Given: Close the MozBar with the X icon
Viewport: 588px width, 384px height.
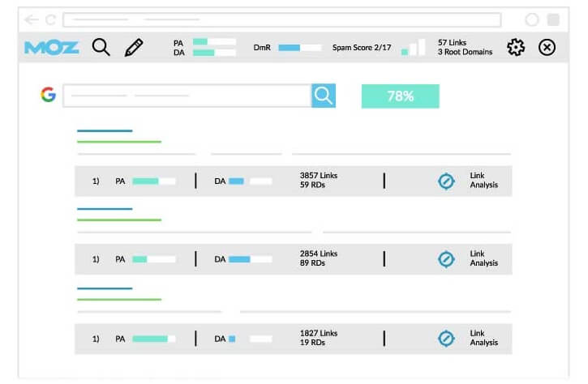Looking at the screenshot, I should coord(547,48).
